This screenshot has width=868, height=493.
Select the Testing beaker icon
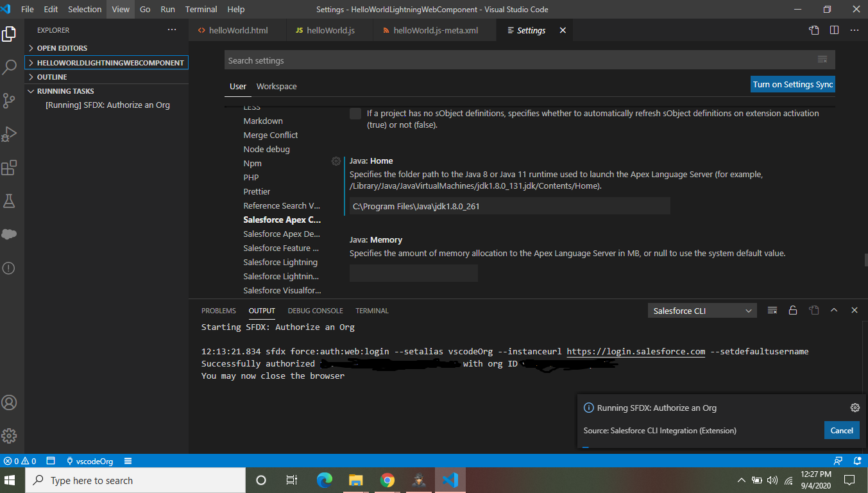click(x=10, y=201)
